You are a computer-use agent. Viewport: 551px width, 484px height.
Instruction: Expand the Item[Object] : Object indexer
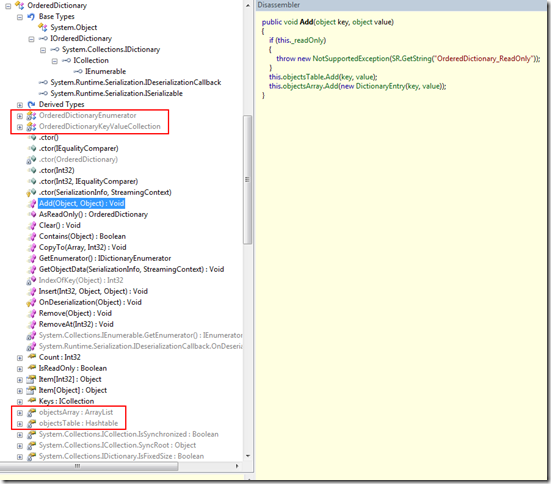(20, 391)
